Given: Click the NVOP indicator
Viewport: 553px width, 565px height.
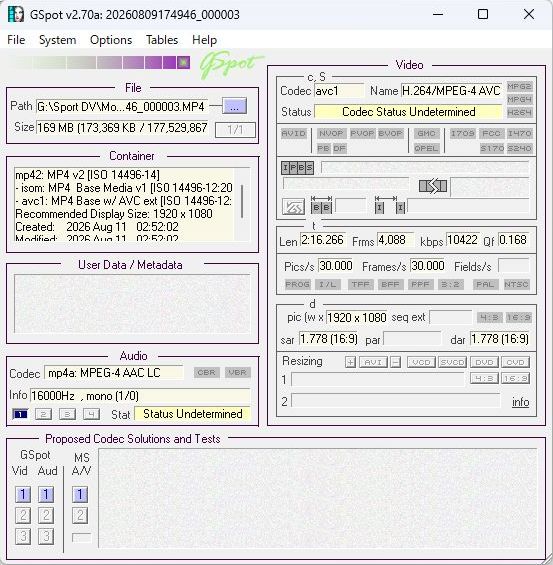Looking at the screenshot, I should [x=331, y=134].
